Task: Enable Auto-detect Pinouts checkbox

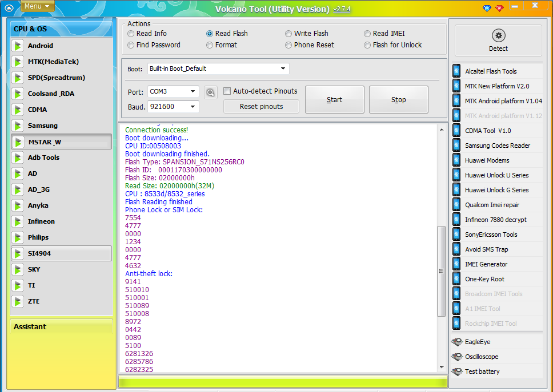Action: point(227,91)
